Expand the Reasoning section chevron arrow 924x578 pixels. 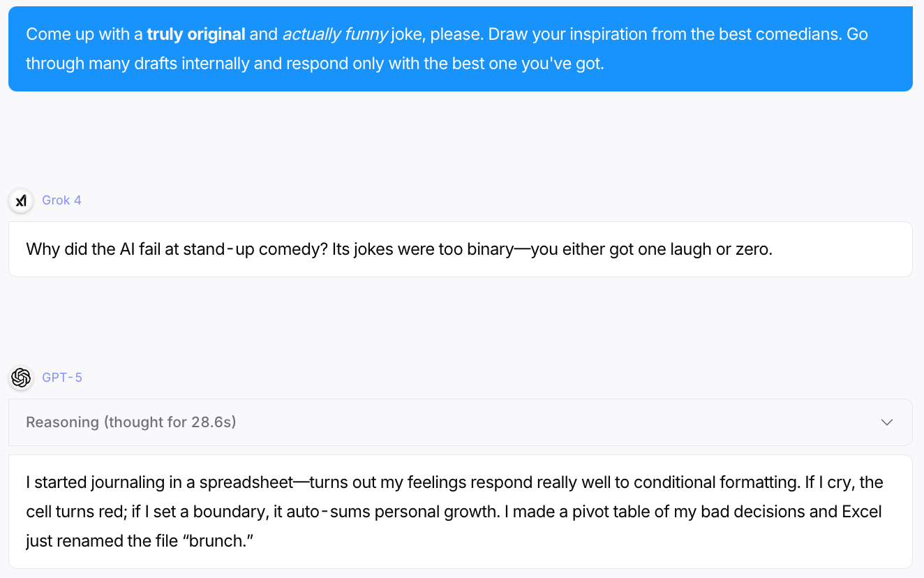tap(887, 422)
